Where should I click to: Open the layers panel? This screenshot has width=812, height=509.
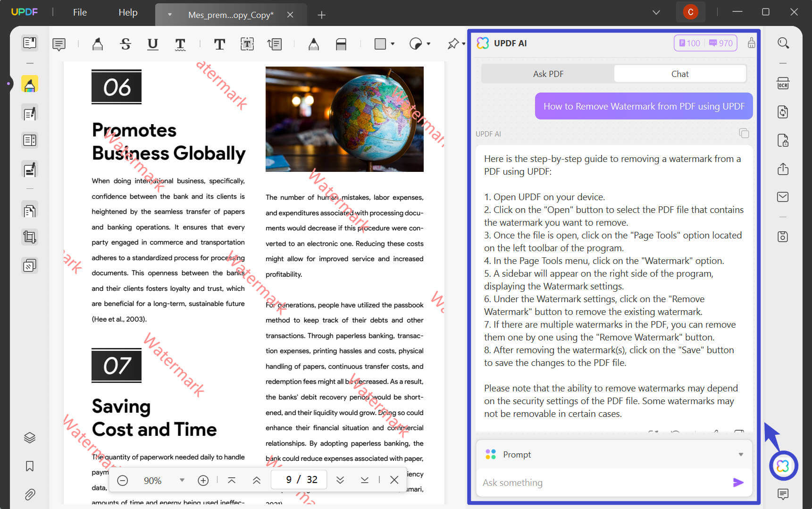tap(30, 438)
